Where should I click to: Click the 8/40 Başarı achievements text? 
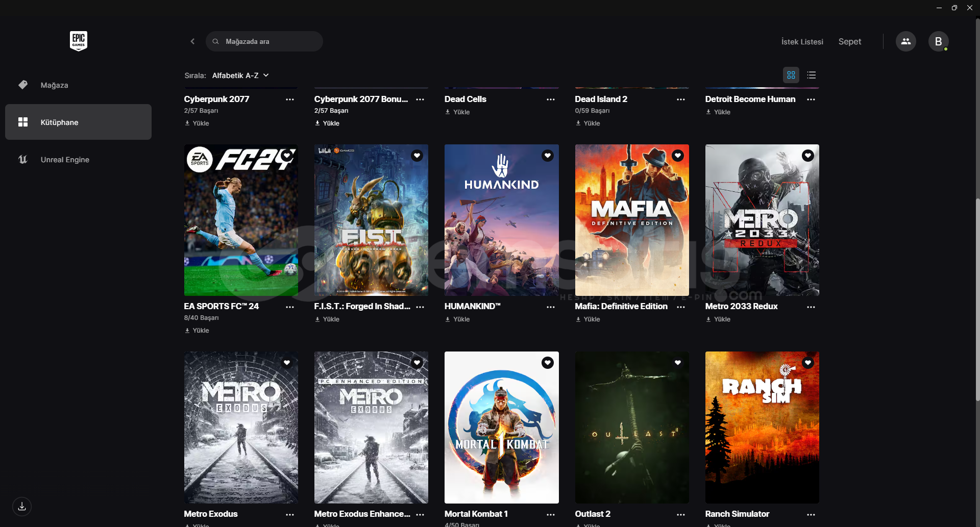pyautogui.click(x=201, y=318)
